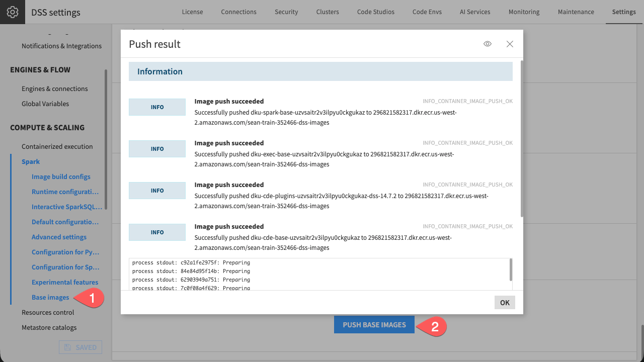This screenshot has width=644, height=362.
Task: Open Containerized execution settings
Action: point(57,146)
